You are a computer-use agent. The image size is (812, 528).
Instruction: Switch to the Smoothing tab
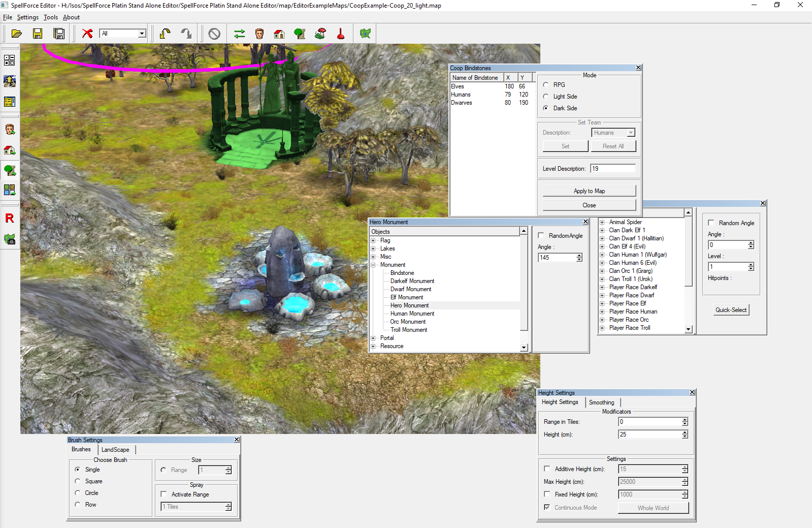pyautogui.click(x=602, y=402)
